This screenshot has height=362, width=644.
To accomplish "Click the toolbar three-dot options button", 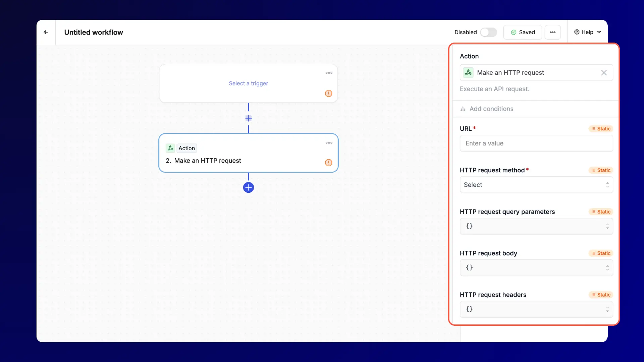I will pyautogui.click(x=552, y=32).
